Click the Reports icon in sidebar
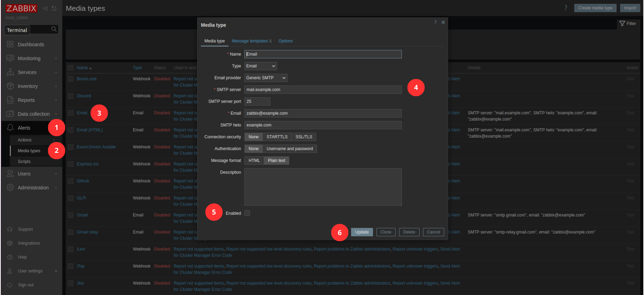 click(x=10, y=100)
